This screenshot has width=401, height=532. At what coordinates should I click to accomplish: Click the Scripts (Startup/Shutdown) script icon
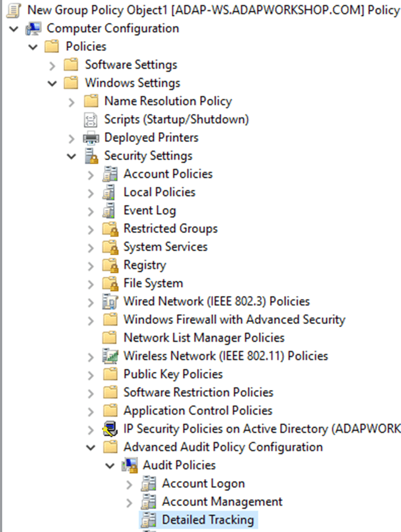91,119
